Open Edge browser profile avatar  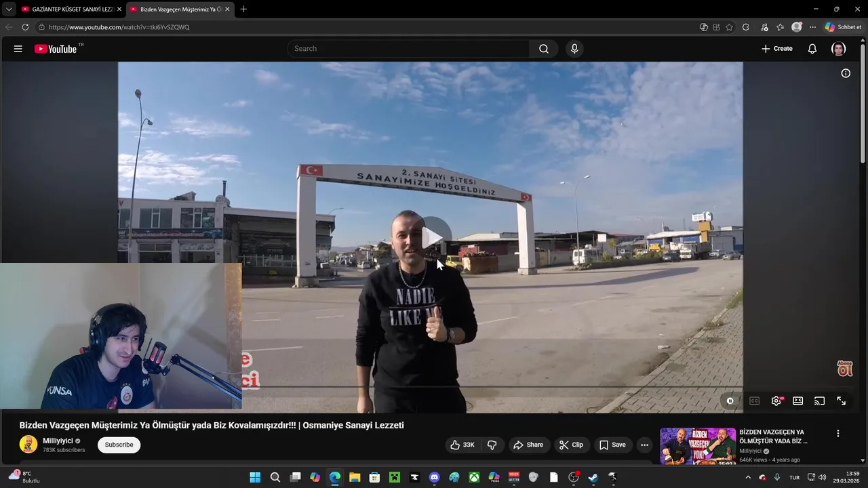[x=797, y=27]
